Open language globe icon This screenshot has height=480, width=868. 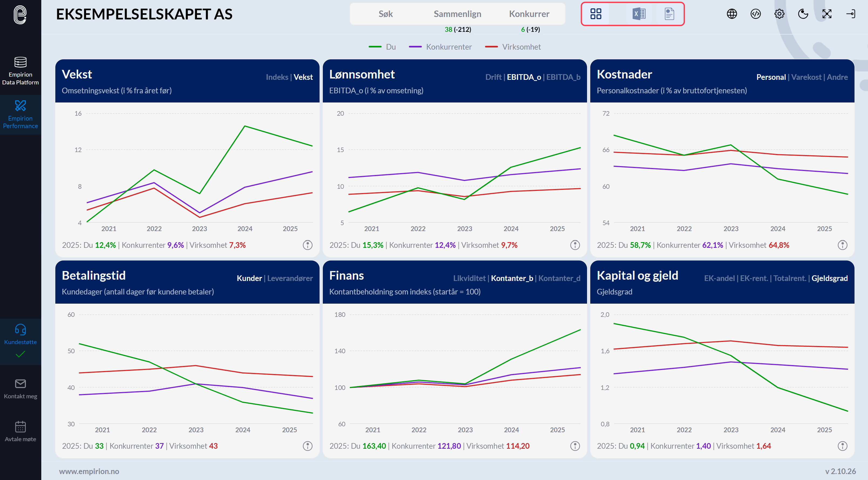732,14
